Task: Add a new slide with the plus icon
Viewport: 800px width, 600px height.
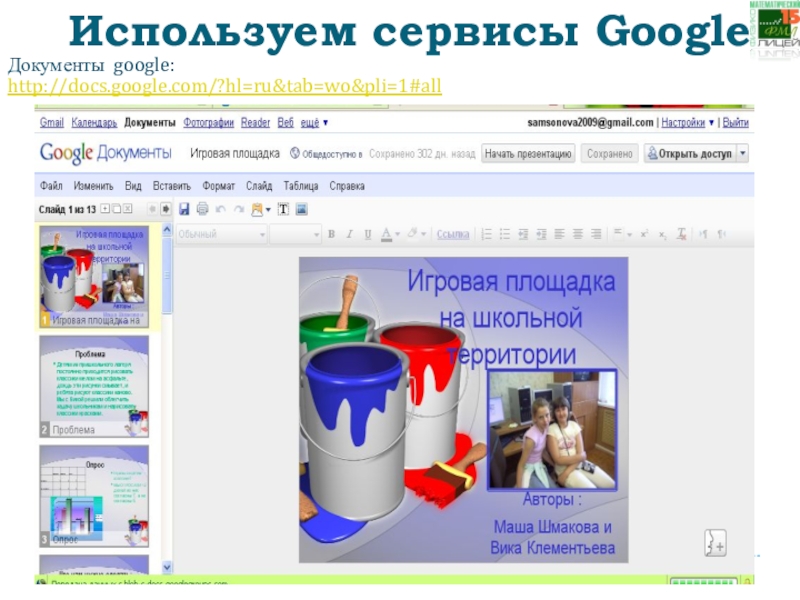Action: coord(105,209)
